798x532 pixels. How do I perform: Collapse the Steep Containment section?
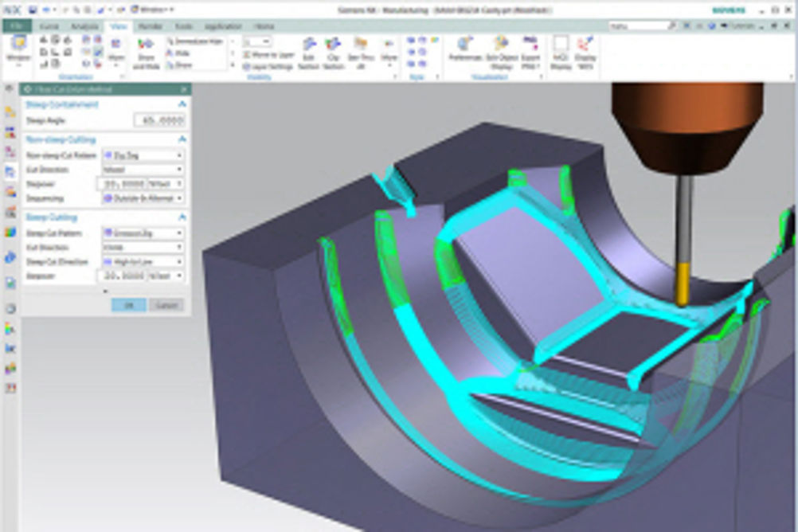click(182, 104)
